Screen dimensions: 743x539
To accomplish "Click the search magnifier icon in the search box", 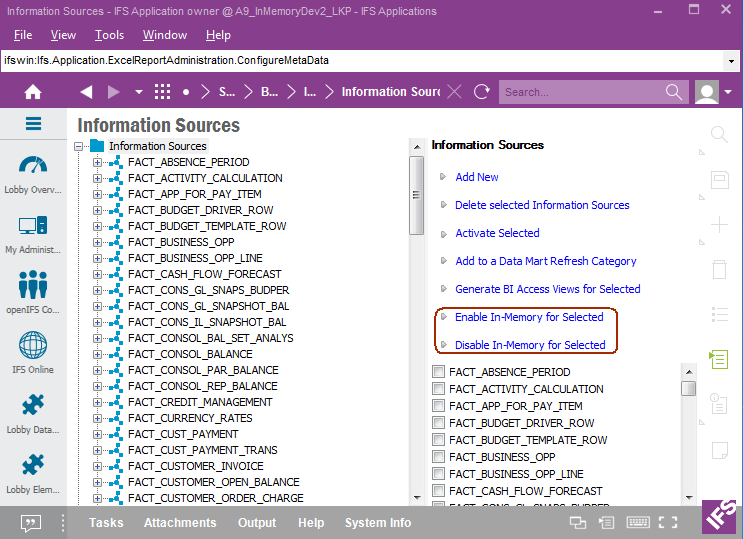I will 673,91.
